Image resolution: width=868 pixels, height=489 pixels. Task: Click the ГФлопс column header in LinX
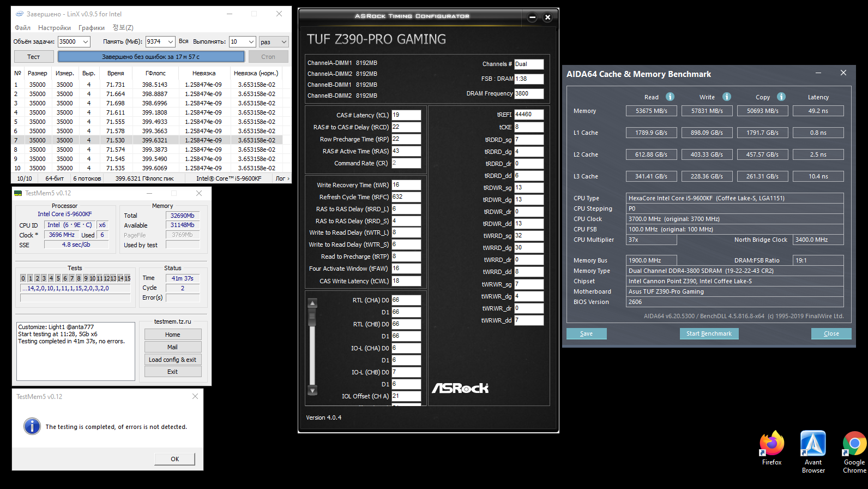pos(155,73)
